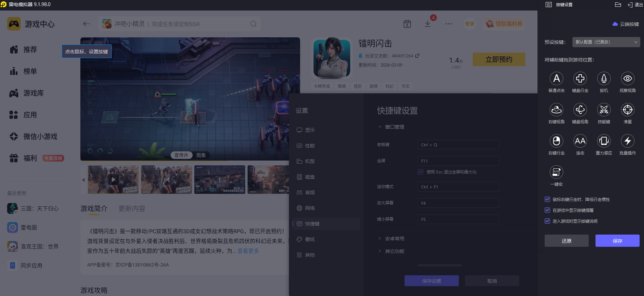
Task: Select the 右键视角 key icon
Action: (x=556, y=110)
